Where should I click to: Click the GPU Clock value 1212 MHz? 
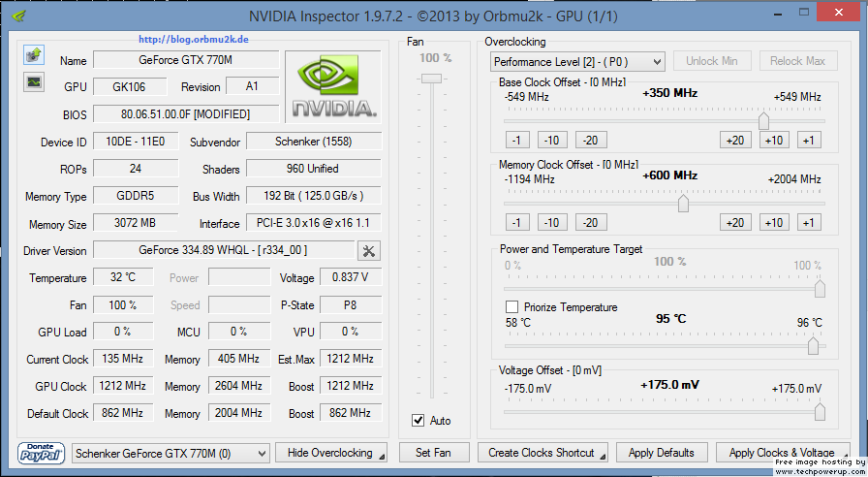pos(123,386)
